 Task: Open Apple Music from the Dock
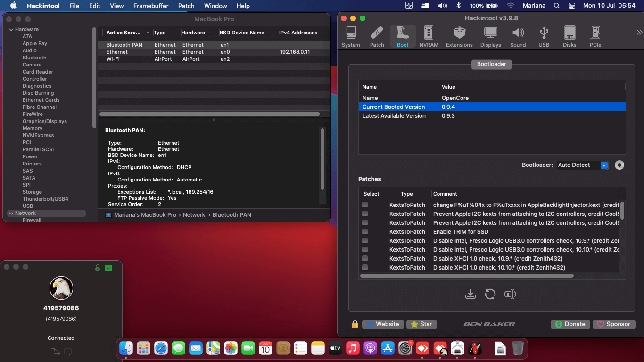[353, 348]
